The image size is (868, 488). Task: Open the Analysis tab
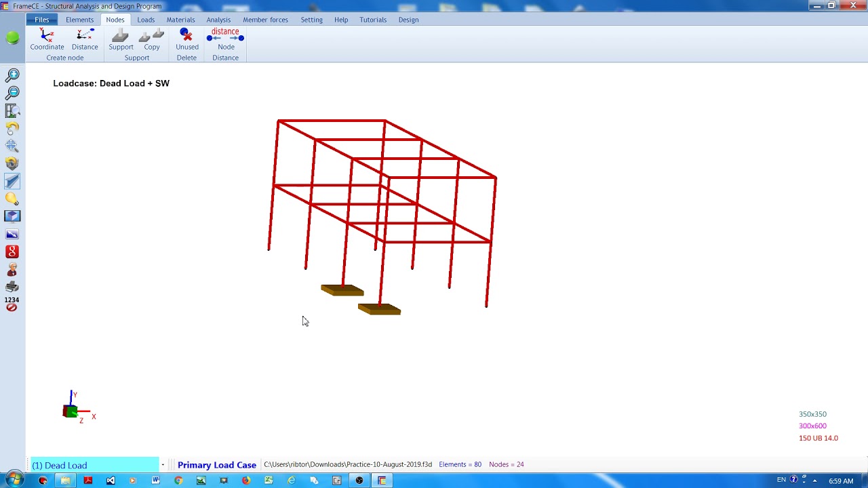click(218, 20)
